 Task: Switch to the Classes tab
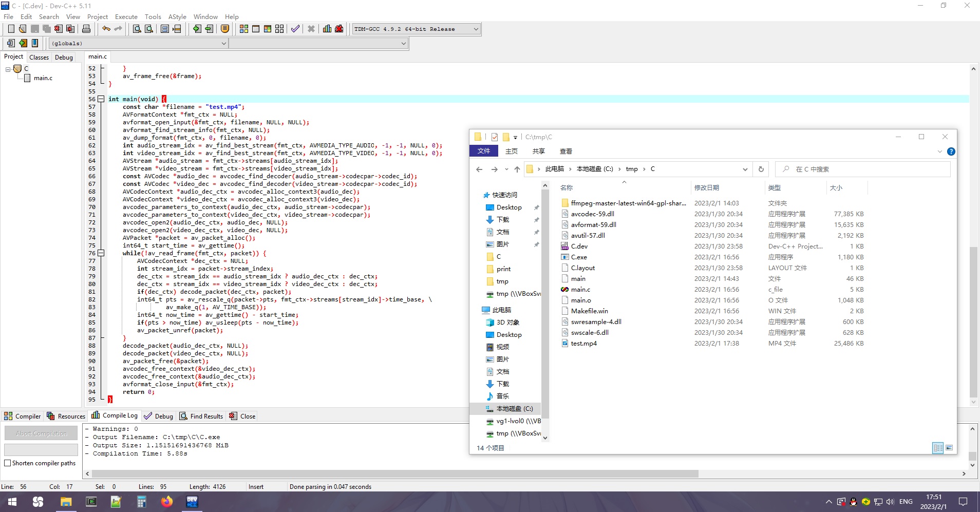pos(39,57)
